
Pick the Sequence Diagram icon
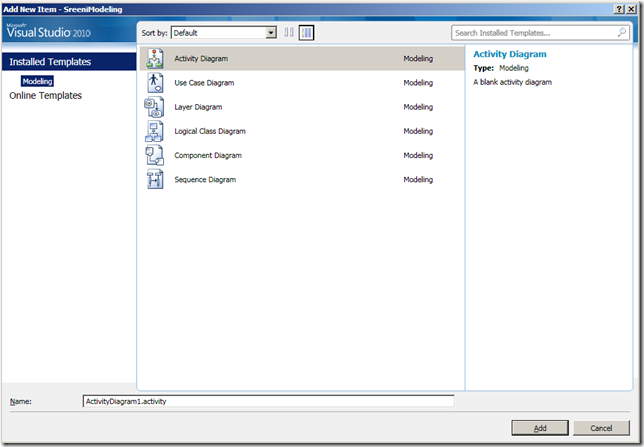pyautogui.click(x=155, y=180)
